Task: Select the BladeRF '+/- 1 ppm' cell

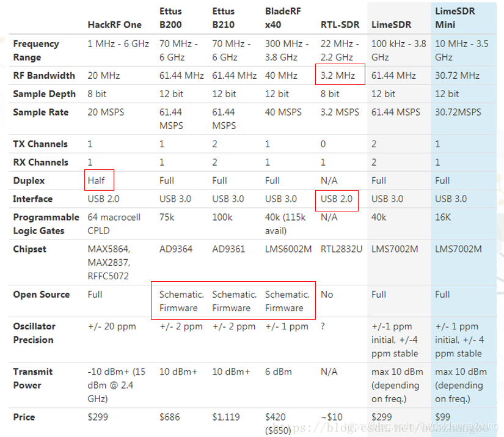Action: [287, 326]
